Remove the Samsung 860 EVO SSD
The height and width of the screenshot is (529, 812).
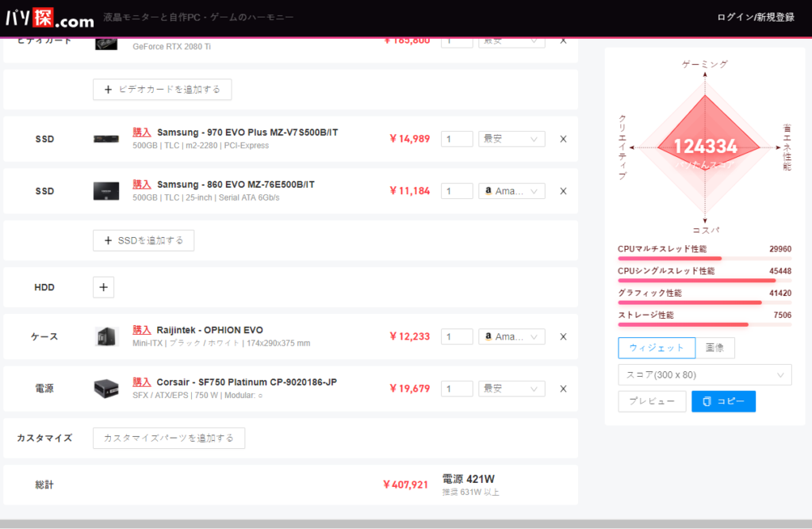(564, 191)
